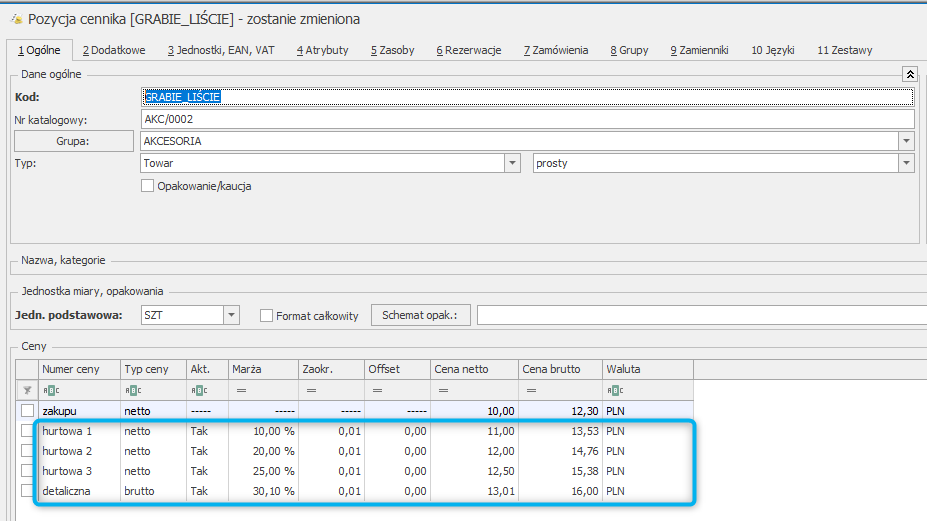Screen dimensions: 927x521
Task: Click the Schemat opak. text field
Action: point(702,315)
